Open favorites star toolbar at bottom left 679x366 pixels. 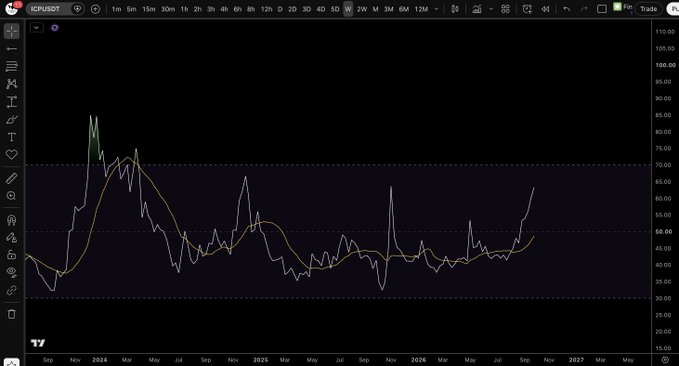click(12, 363)
